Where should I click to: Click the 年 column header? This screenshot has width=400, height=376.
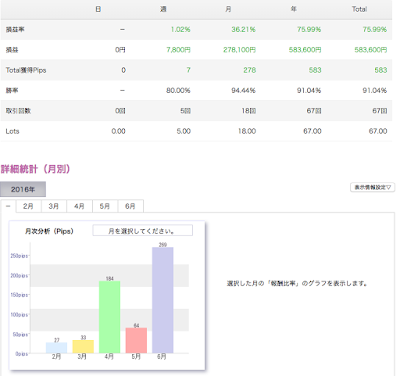tap(294, 9)
